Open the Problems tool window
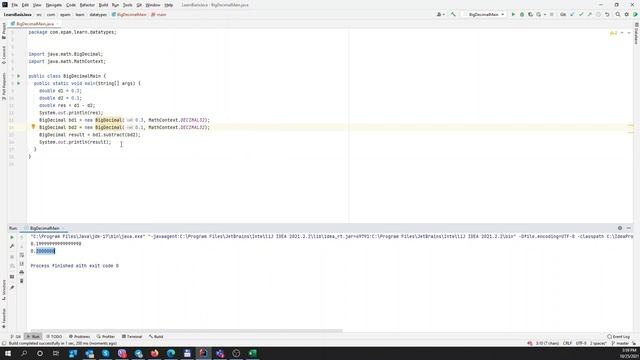The height and width of the screenshot is (360, 640). tap(79, 336)
